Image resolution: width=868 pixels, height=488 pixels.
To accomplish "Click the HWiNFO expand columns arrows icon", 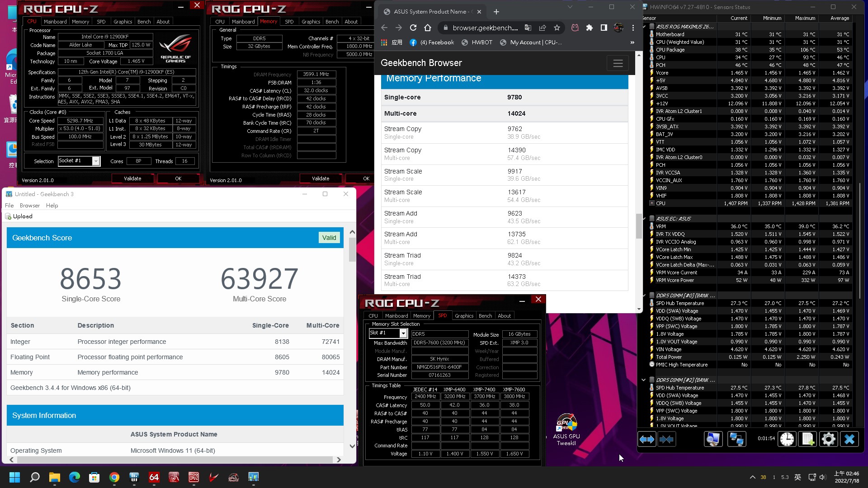I will 646,439.
